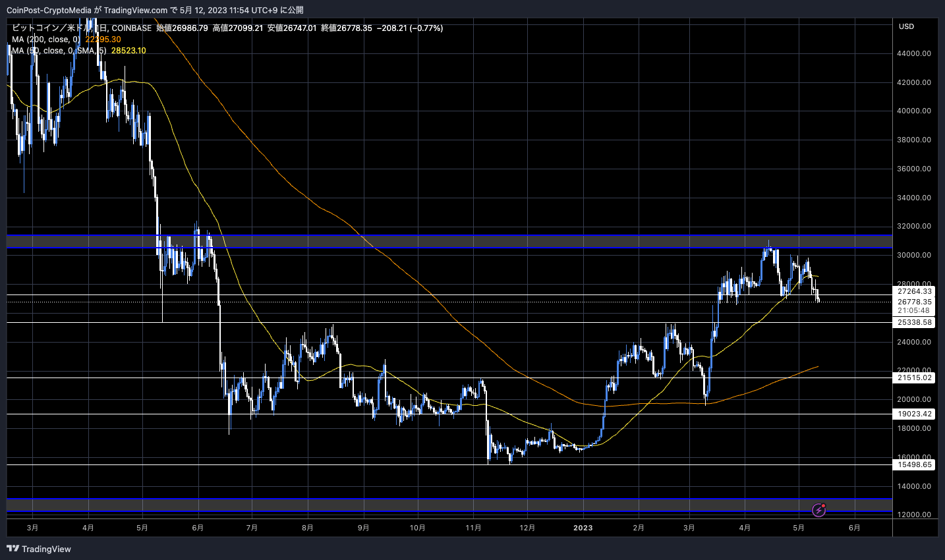Click 12000.00 on the price axis
Image resolution: width=945 pixels, height=560 pixels.
click(914, 515)
